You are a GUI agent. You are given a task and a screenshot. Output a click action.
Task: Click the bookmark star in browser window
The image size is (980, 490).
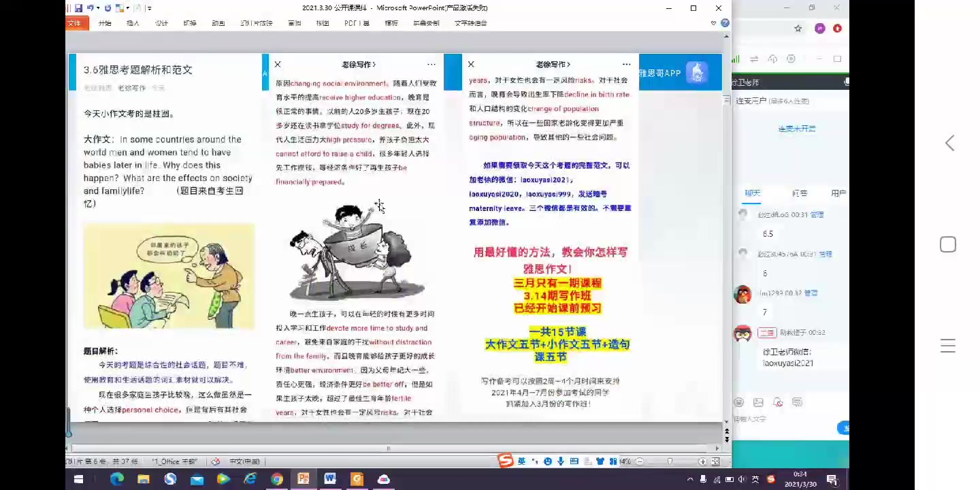pyautogui.click(x=798, y=29)
